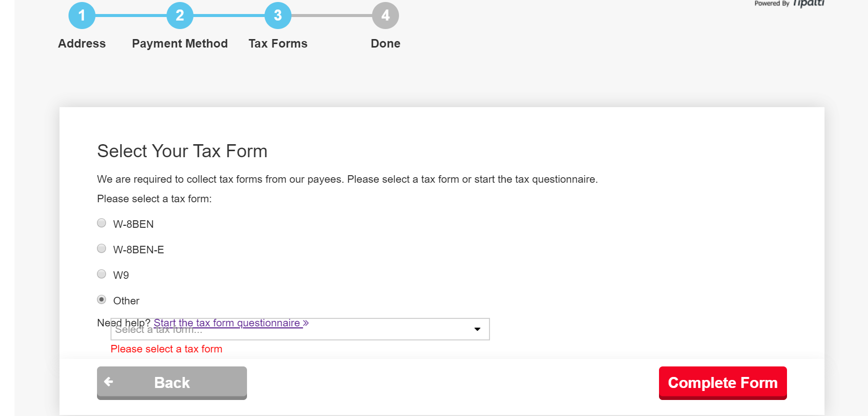The width and height of the screenshot is (868, 416).
Task: Open Start the tax form questionnaire link
Action: pyautogui.click(x=231, y=323)
